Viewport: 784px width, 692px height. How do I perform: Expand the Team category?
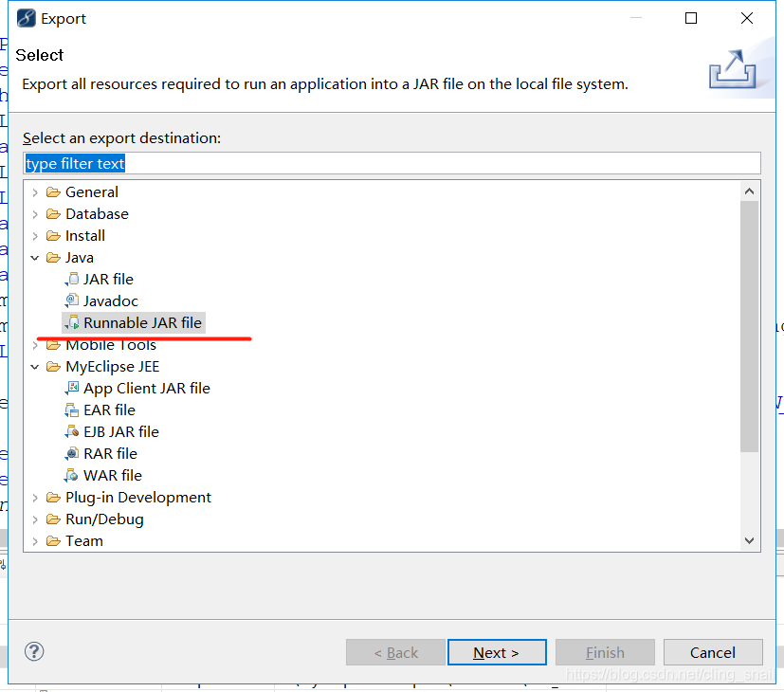[35, 541]
